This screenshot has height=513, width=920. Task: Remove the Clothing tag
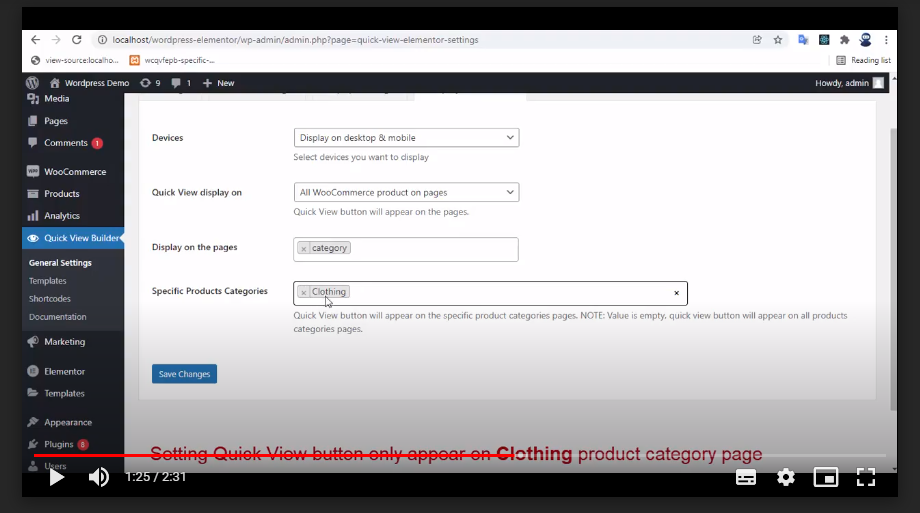[303, 292]
